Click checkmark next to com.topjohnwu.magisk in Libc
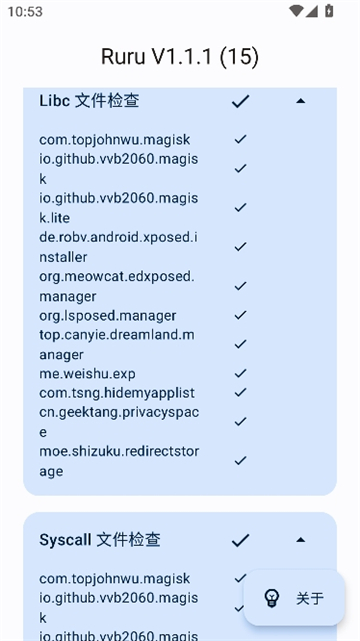The width and height of the screenshot is (360, 641). pos(240,139)
